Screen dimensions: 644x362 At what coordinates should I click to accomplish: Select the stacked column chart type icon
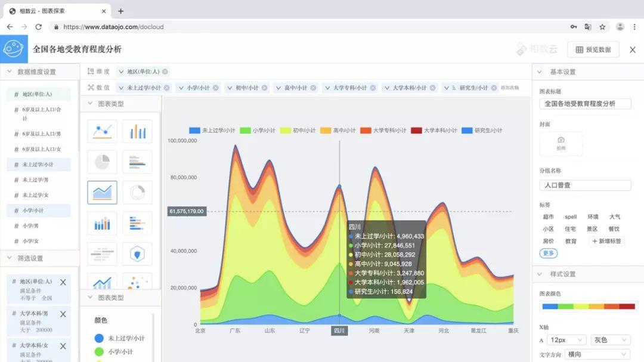[x=102, y=223]
